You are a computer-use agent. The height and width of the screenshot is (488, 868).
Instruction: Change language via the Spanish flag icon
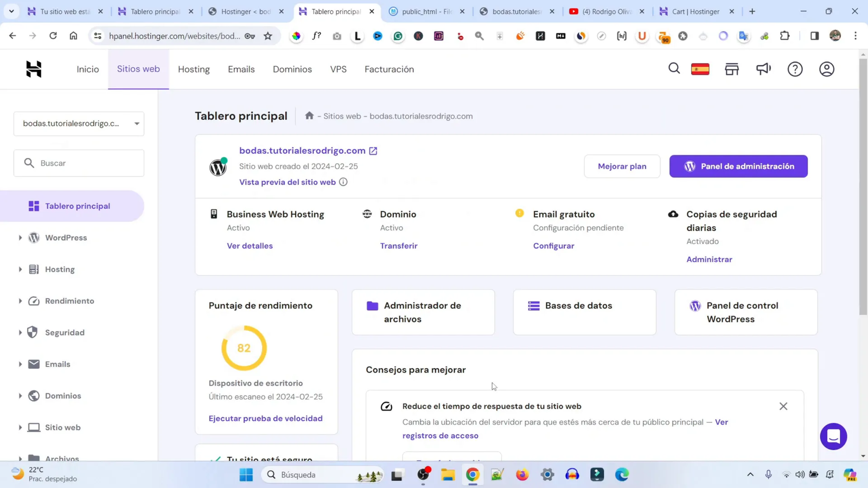click(x=700, y=69)
